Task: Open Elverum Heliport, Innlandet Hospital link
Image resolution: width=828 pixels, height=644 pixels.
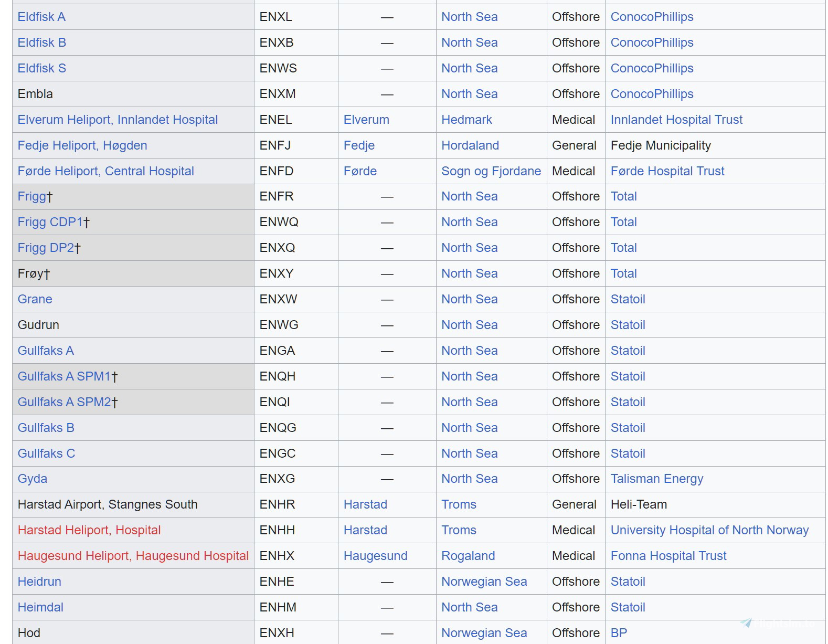Action: coord(118,120)
